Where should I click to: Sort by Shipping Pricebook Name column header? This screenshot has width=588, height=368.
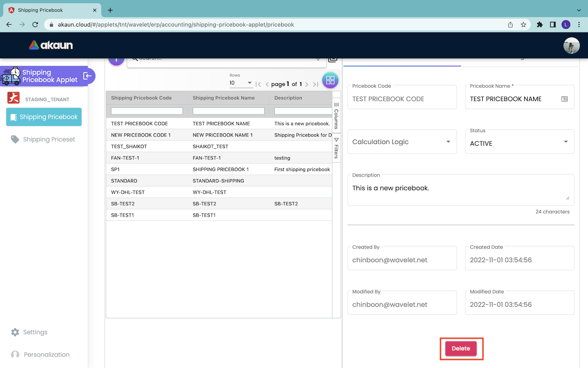click(x=224, y=98)
